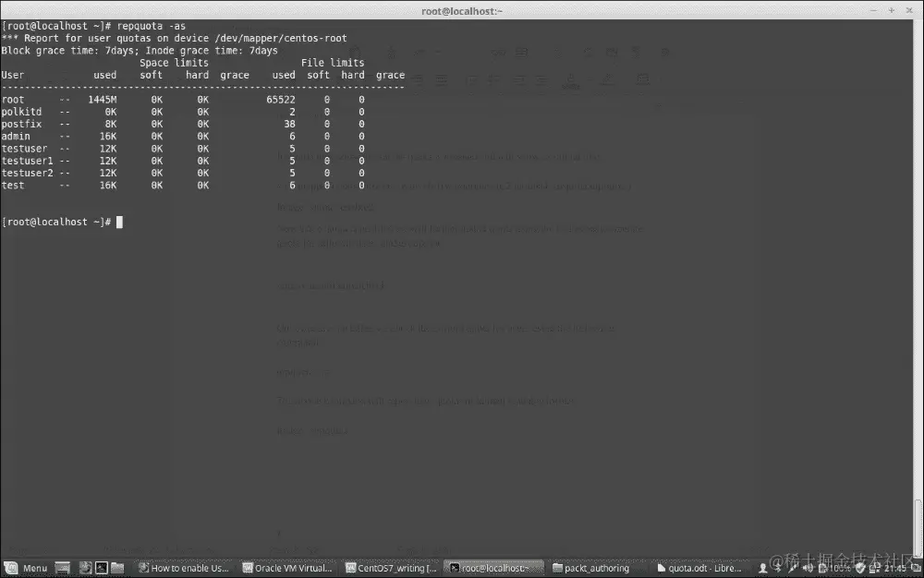This screenshot has width=924, height=578.
Task: Click 'repquota -as' command text
Action: click(x=152, y=26)
